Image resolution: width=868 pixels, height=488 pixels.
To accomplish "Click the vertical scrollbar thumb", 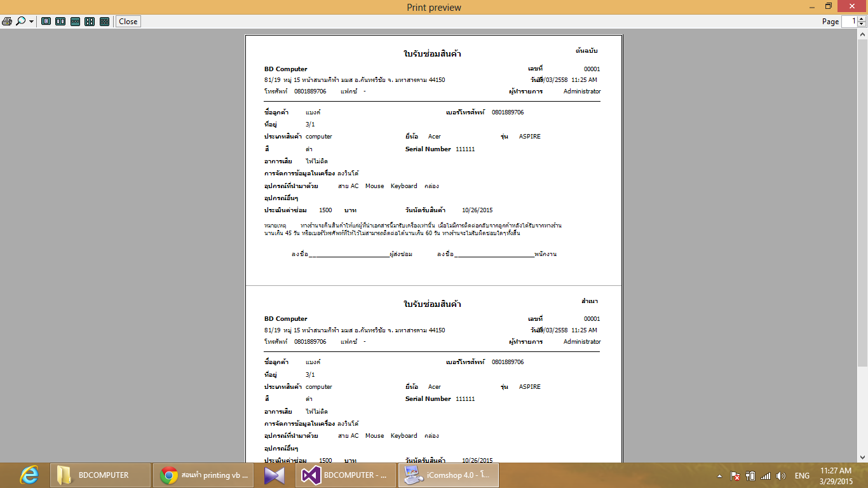I will point(862,203).
